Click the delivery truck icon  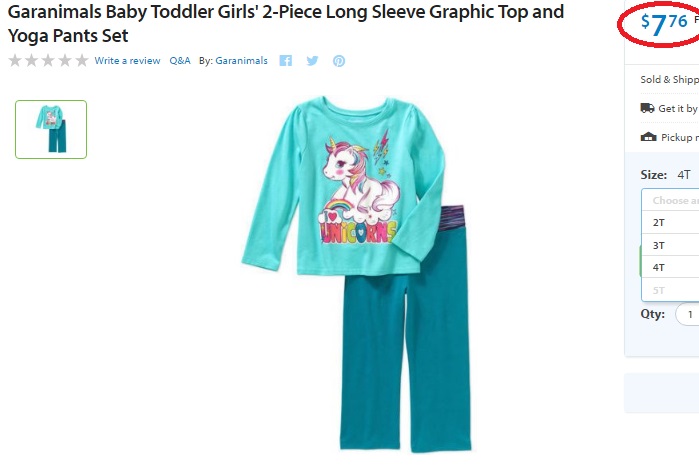(647, 108)
